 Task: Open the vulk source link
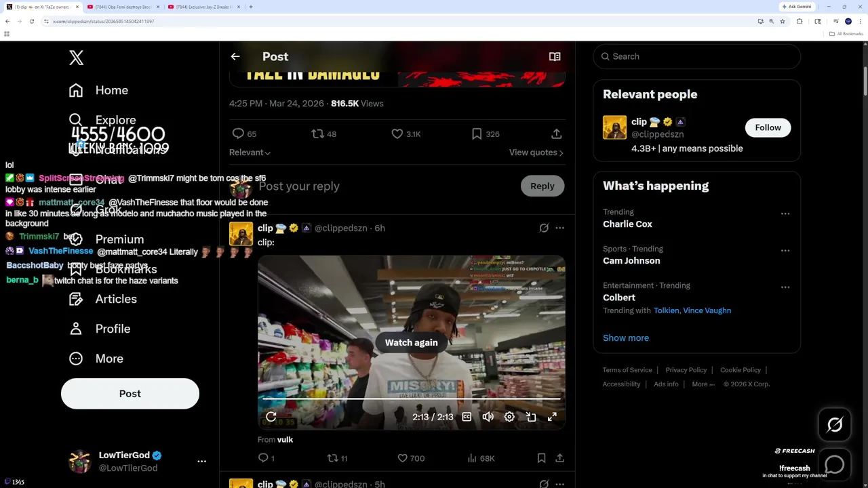(285, 440)
